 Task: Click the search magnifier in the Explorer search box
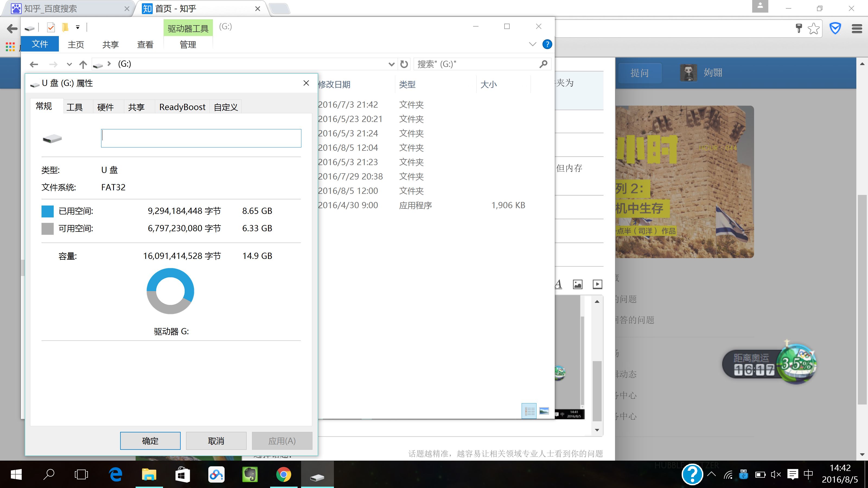[543, 64]
